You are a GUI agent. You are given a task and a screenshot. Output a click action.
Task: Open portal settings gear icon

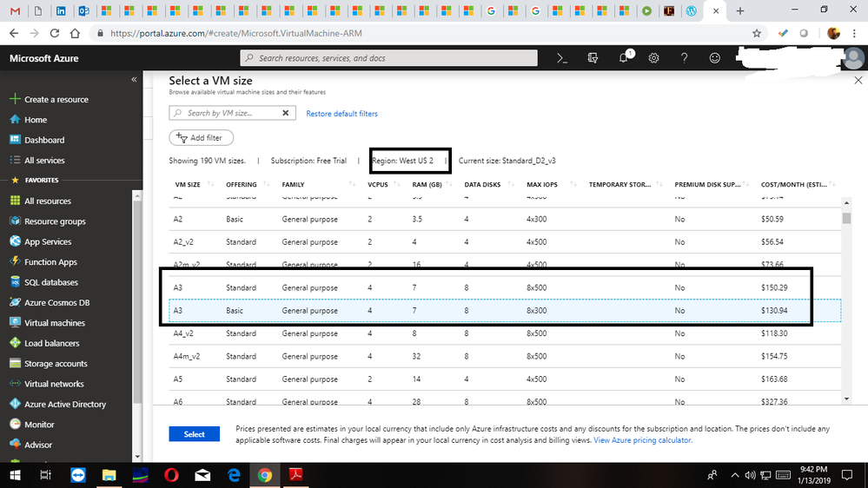coord(653,58)
